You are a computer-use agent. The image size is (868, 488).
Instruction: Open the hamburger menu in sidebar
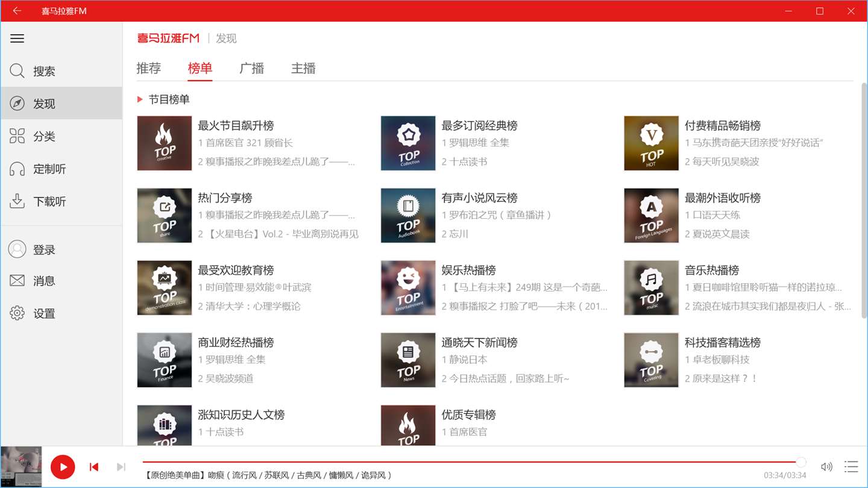(x=17, y=39)
